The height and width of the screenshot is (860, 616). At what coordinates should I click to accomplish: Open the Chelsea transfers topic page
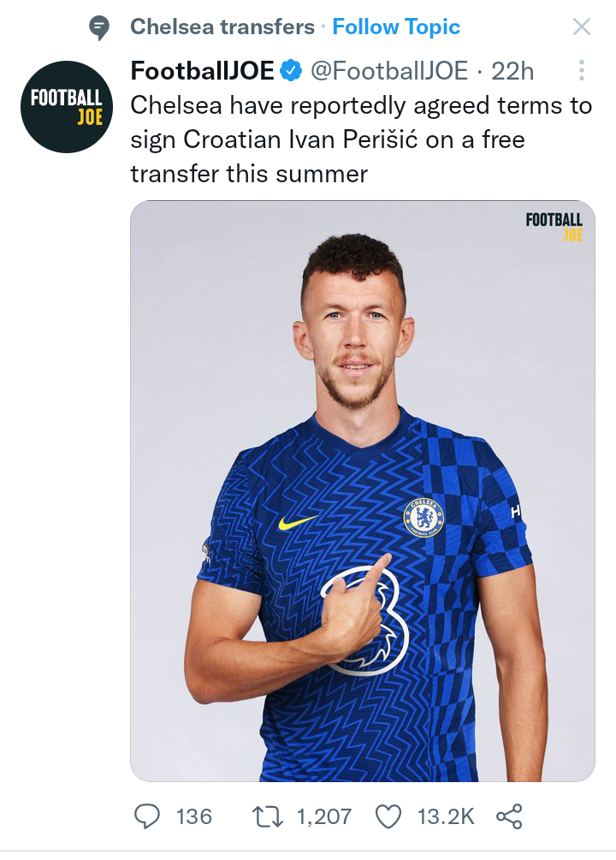(222, 27)
